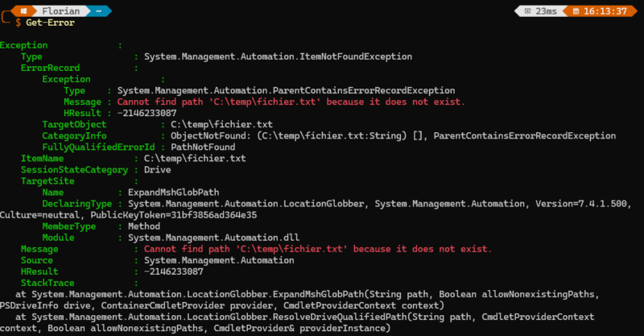Click the execution time icon beside 23ms
This screenshot has width=644, height=336.
point(527,11)
